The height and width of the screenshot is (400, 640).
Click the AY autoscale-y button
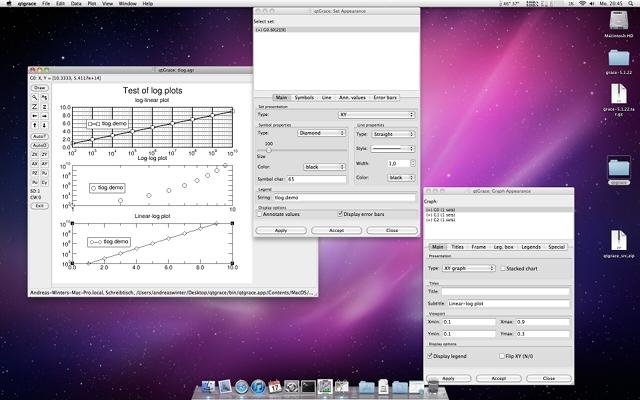(45, 163)
